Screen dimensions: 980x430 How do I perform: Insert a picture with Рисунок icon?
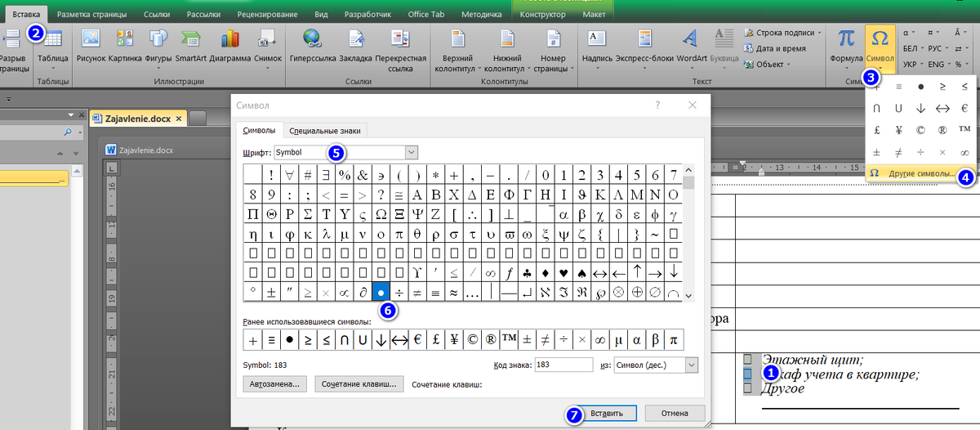click(x=91, y=46)
